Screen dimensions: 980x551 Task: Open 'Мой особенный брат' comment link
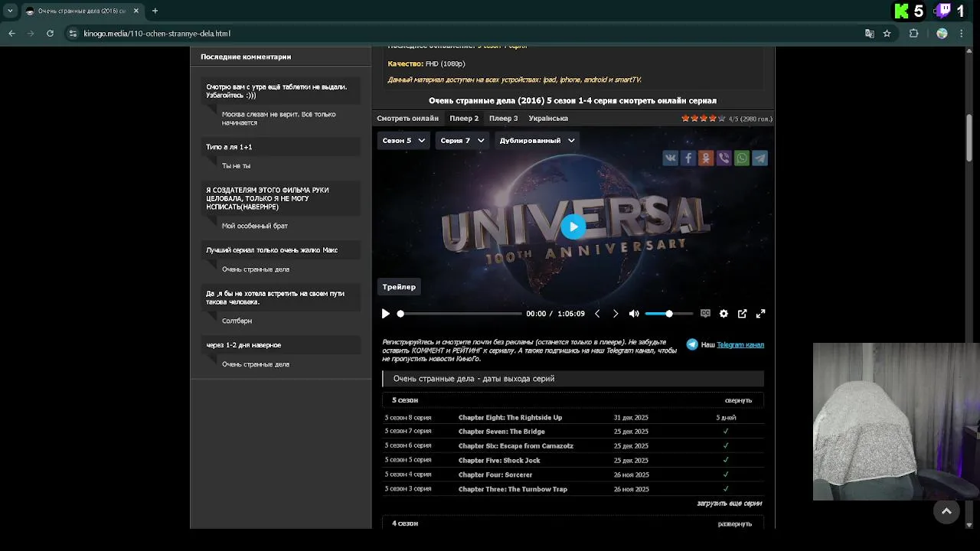click(x=255, y=227)
